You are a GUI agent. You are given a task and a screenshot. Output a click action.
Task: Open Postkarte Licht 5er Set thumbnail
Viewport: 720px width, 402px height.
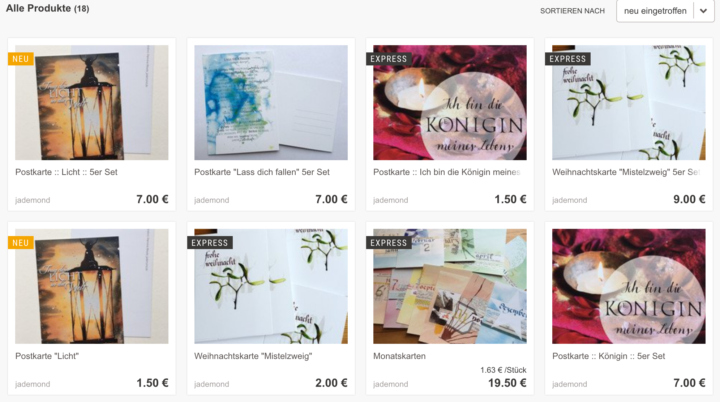point(91,102)
